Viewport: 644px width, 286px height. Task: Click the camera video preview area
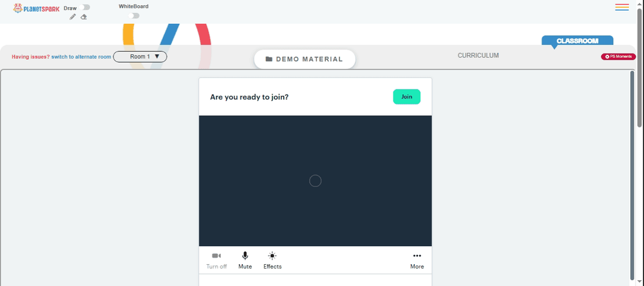tap(316, 181)
